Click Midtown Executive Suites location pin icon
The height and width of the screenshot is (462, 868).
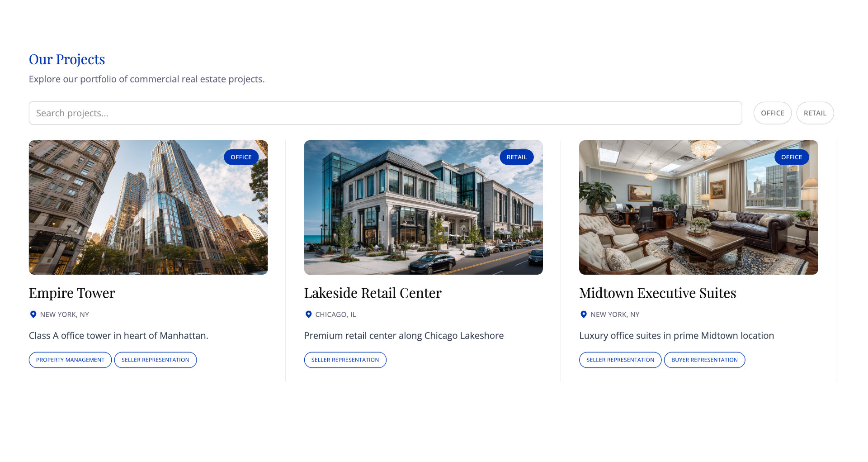[584, 314]
